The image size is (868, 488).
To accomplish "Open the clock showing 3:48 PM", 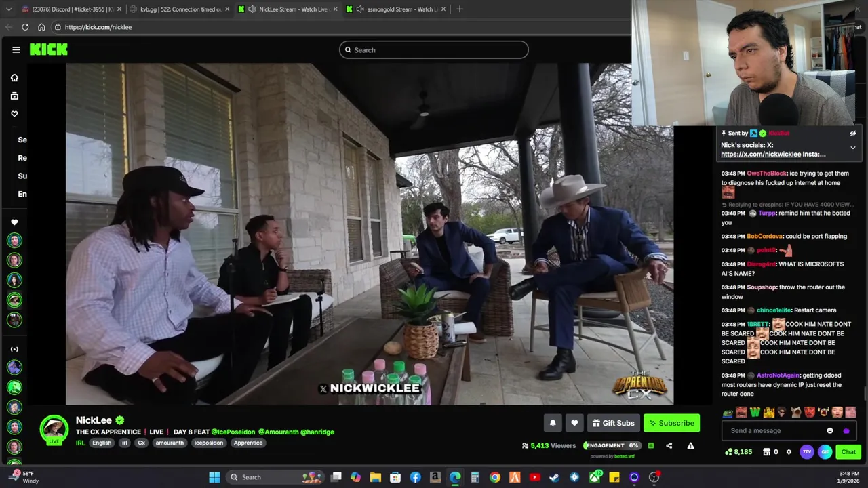I will (849, 477).
